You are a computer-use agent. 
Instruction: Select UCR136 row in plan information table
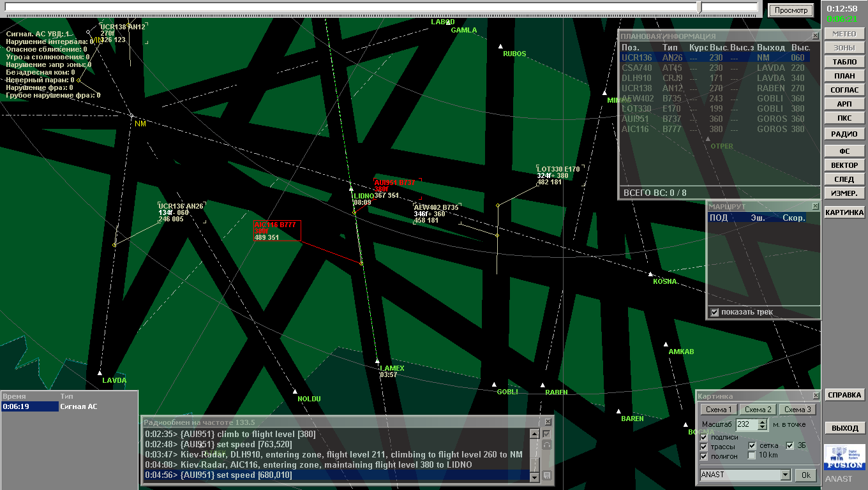[715, 57]
